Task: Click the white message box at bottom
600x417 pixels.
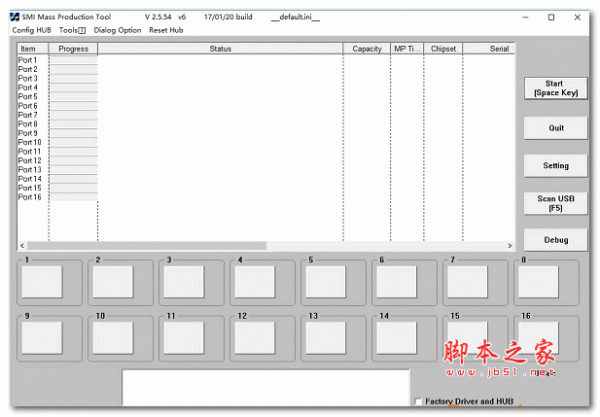Action: pyautogui.click(x=266, y=387)
